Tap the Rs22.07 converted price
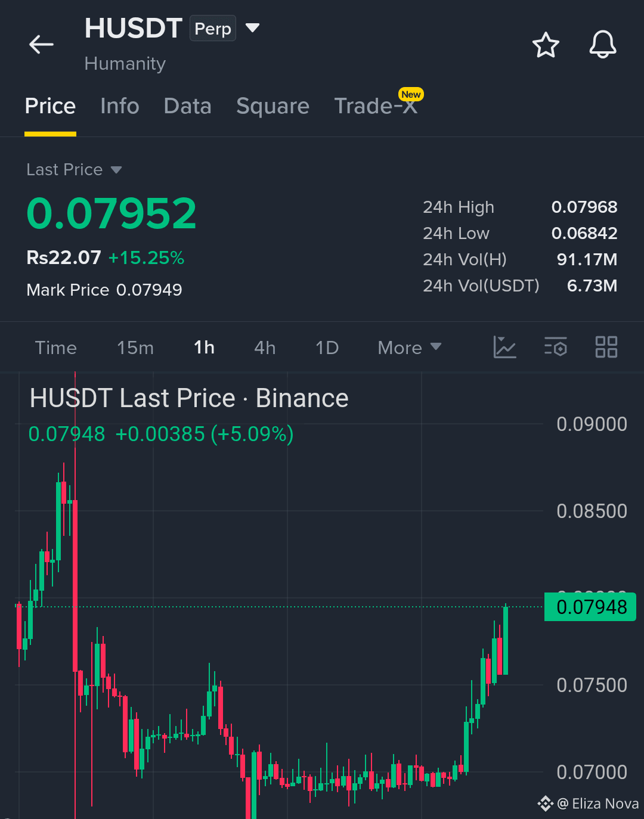This screenshot has height=819, width=644. [x=64, y=258]
